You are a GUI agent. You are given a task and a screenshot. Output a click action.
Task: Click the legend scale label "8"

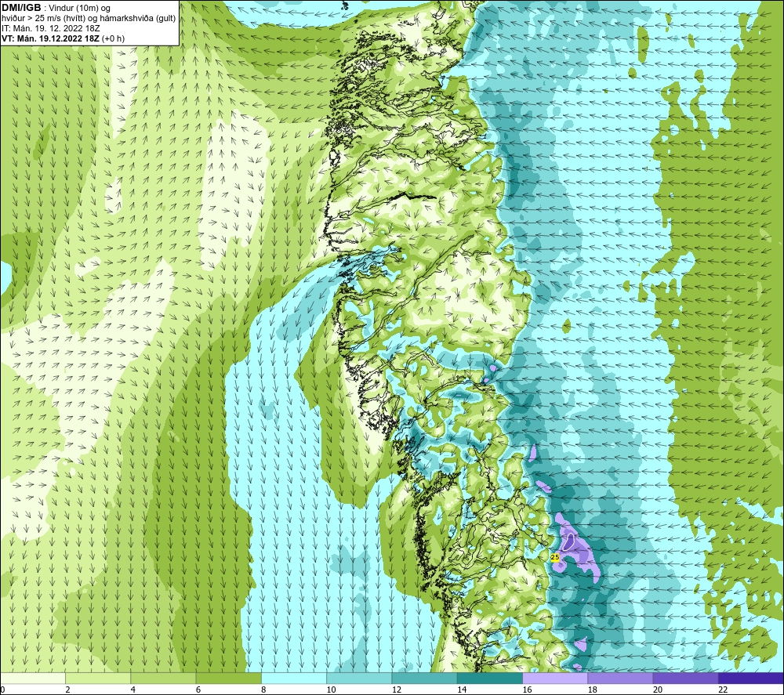[263, 690]
